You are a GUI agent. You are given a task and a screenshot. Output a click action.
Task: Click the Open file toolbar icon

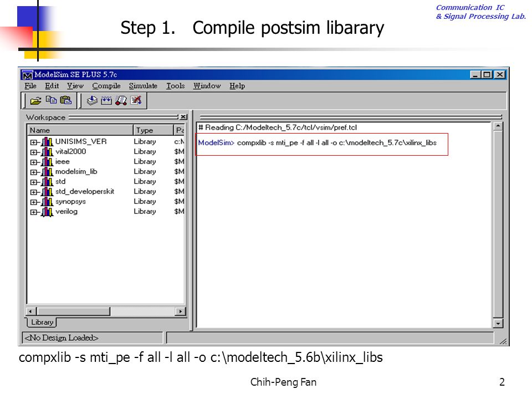[35, 101]
